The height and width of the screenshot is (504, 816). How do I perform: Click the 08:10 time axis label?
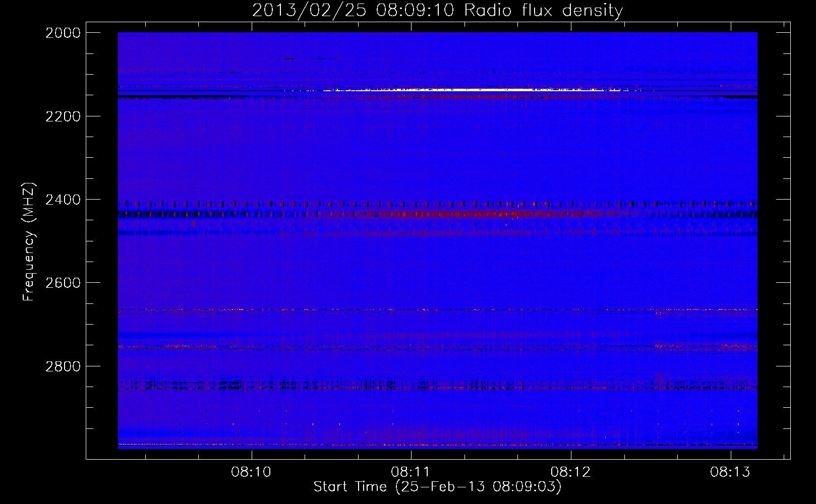click(x=251, y=472)
